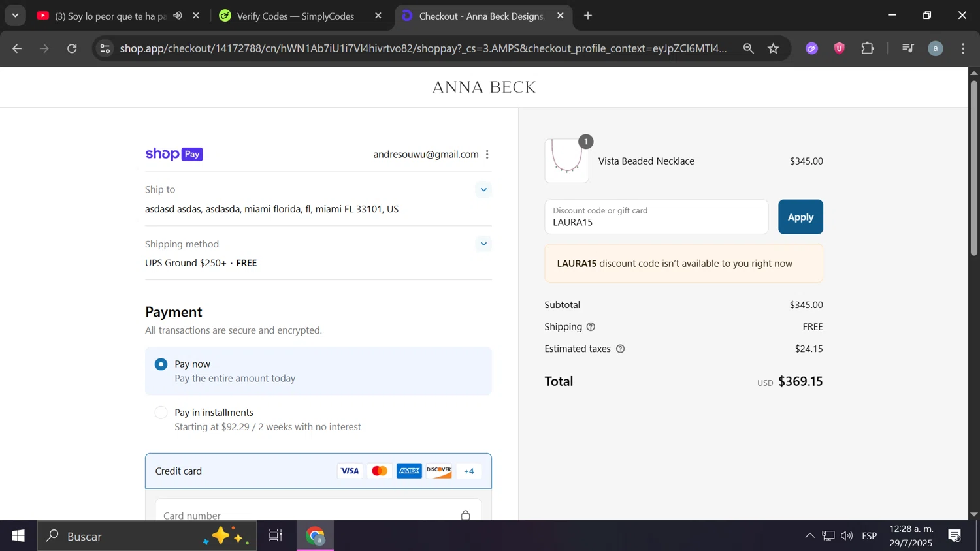Open the uBlock shield extension icon

click(840, 48)
